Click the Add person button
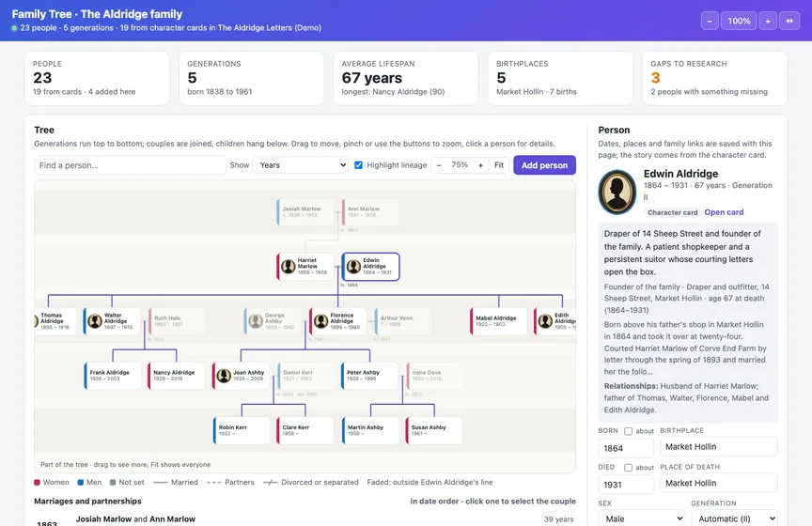 (544, 165)
